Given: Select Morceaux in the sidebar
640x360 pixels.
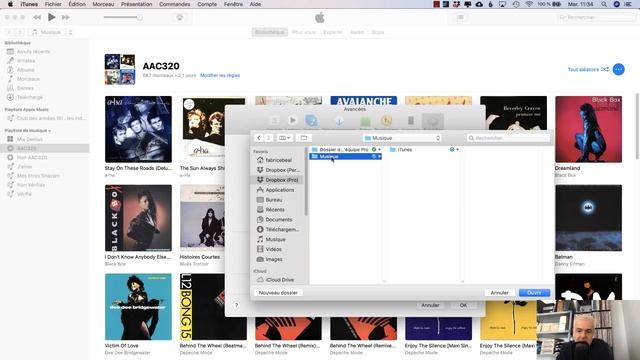Looking at the screenshot, I should tap(28, 79).
